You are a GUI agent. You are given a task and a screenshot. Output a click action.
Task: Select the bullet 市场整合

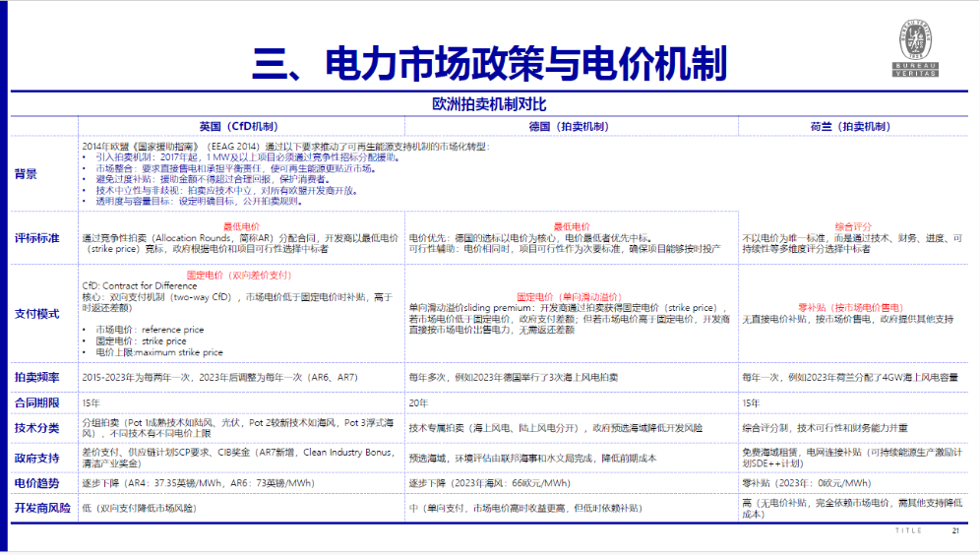[235, 168]
